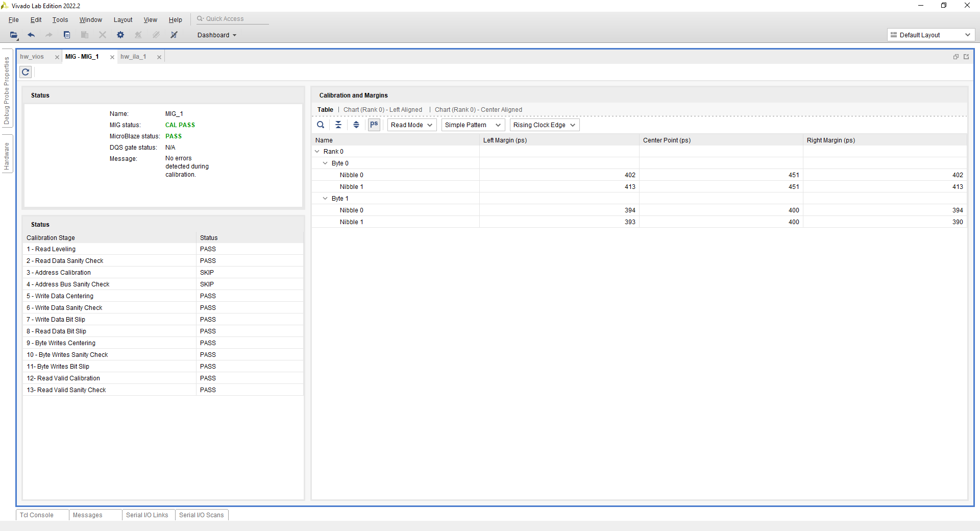
Task: Click the Left Margin (ps) column header
Action: point(559,140)
